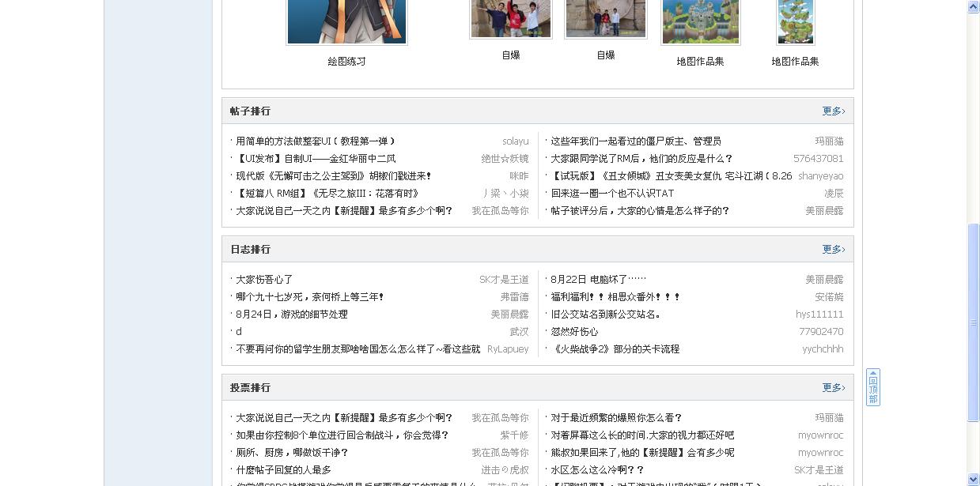Open post 大家跟同学说了RM后，他们的反应是什么
The image size is (980, 486).
point(642,159)
